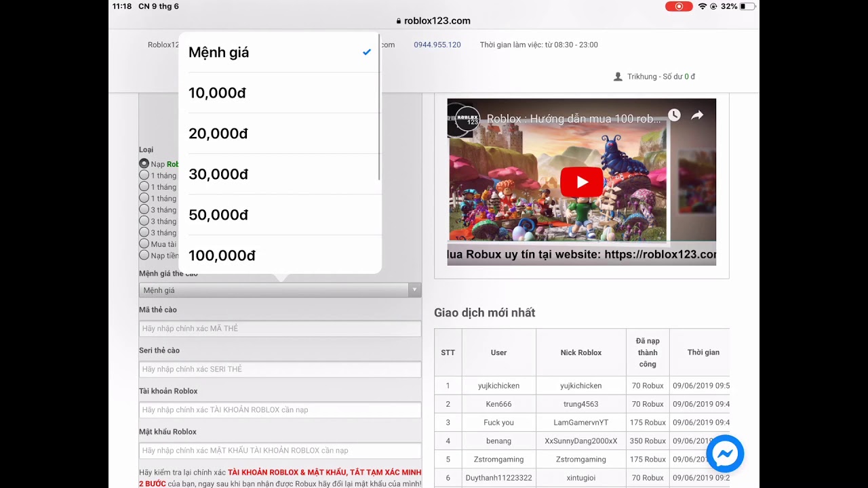Click the Mật khẩu Roblox input field
Image resolution: width=868 pixels, height=488 pixels.
pyautogui.click(x=280, y=451)
